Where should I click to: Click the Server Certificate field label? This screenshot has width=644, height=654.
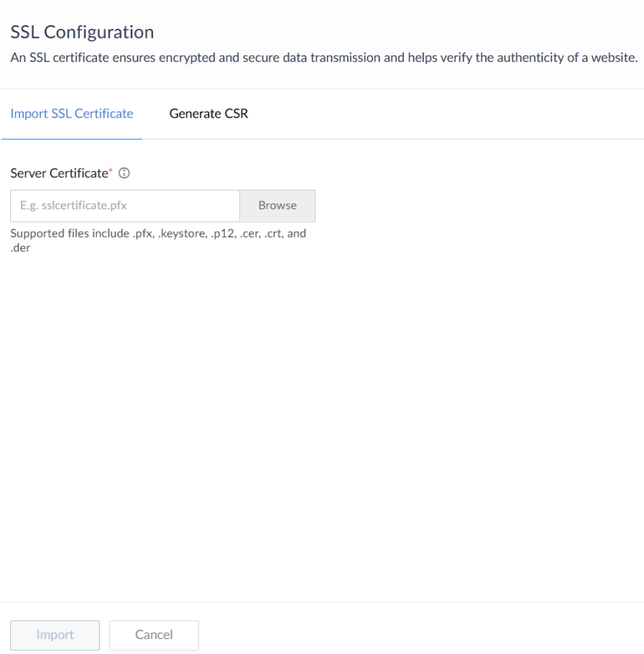coord(59,174)
